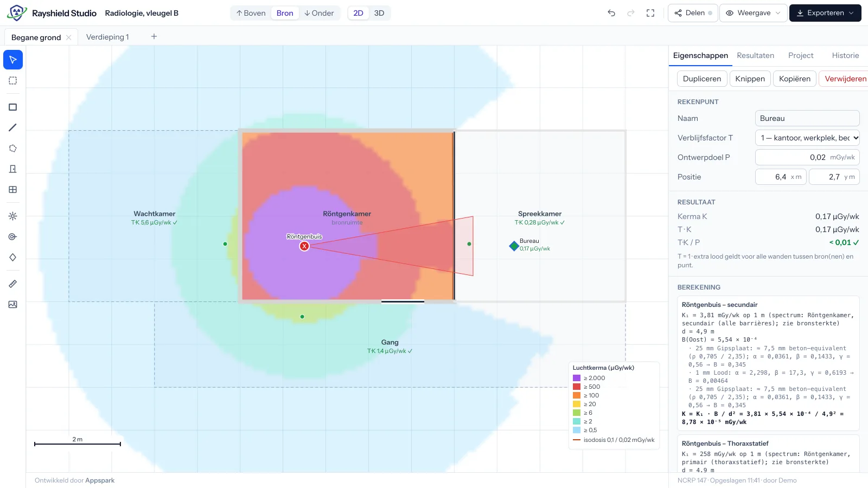This screenshot has height=488, width=868.
Task: Click the undo arrow icon
Action: point(611,13)
